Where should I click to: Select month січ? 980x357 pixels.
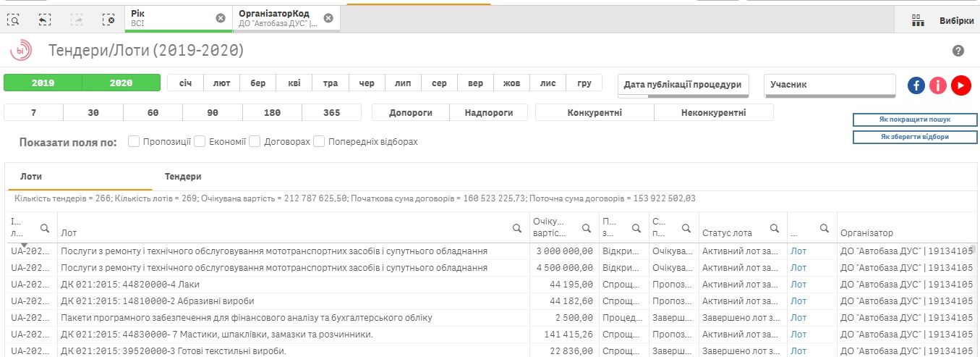click(185, 83)
